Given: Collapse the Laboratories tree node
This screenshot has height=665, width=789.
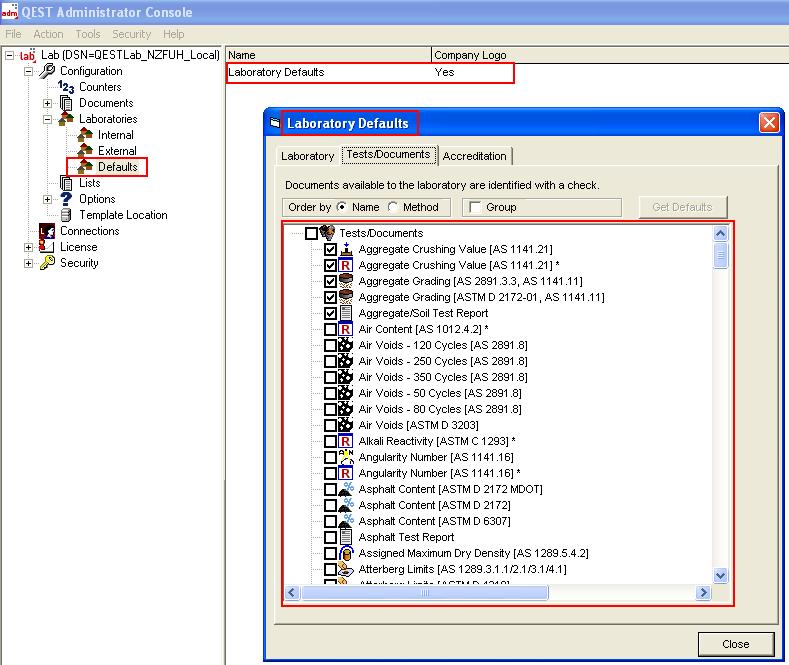Looking at the screenshot, I should pos(47,119).
